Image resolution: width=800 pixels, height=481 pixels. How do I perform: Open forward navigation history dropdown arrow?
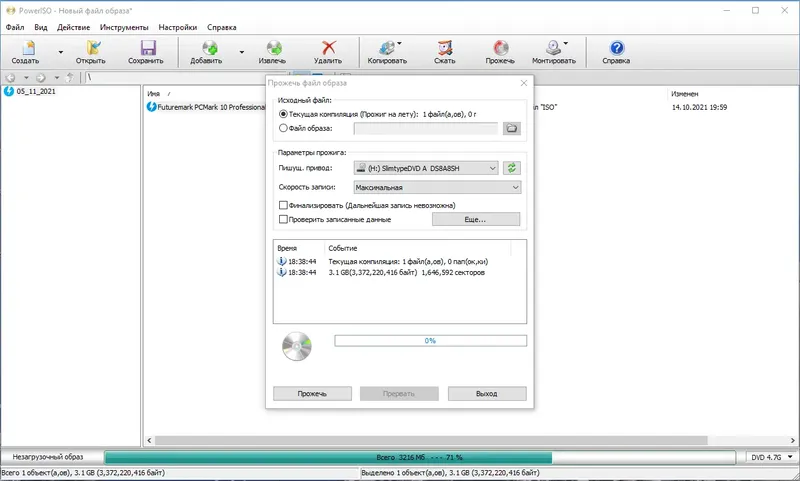click(57, 78)
